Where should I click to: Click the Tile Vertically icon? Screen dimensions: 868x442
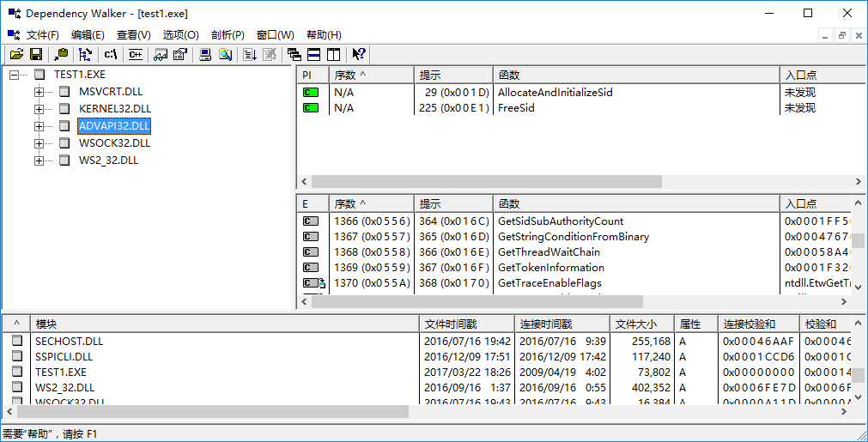click(x=333, y=54)
